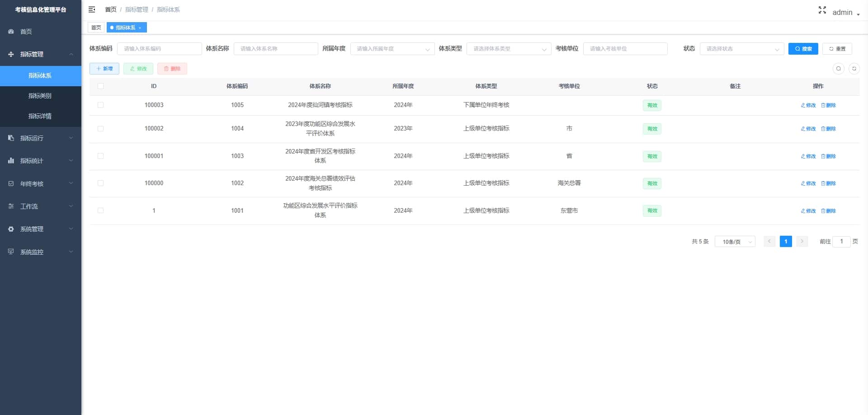Click the 前往 page number input

click(841, 242)
